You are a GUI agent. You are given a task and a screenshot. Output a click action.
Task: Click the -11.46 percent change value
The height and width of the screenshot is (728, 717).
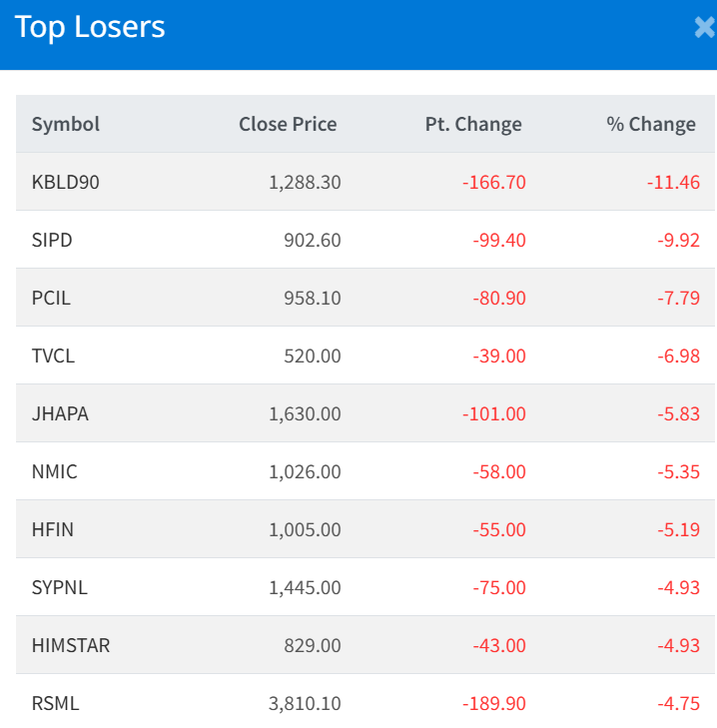click(672, 183)
